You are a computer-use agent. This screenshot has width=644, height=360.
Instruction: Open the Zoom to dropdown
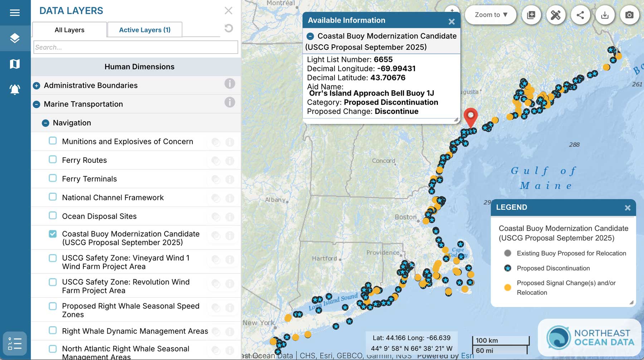[x=491, y=15]
